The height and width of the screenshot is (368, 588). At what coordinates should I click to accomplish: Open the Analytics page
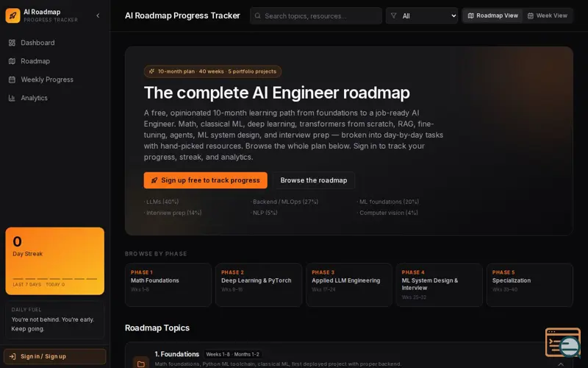pyautogui.click(x=54, y=98)
